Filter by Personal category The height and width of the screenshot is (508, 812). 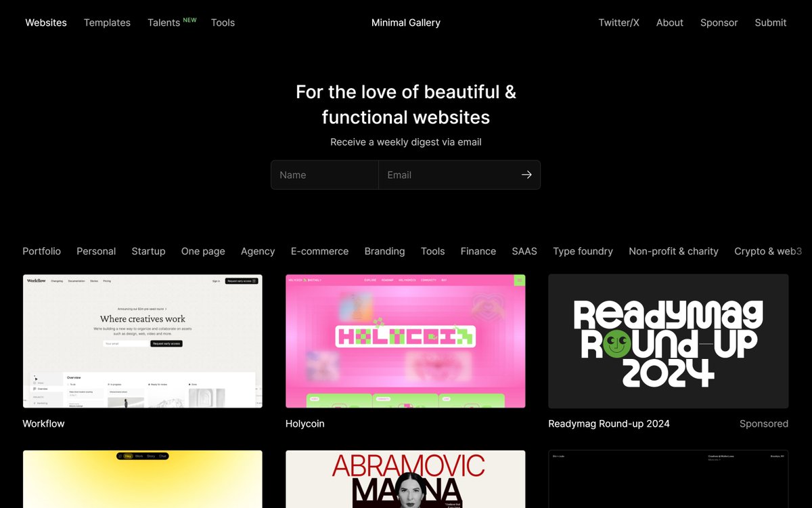tap(96, 251)
